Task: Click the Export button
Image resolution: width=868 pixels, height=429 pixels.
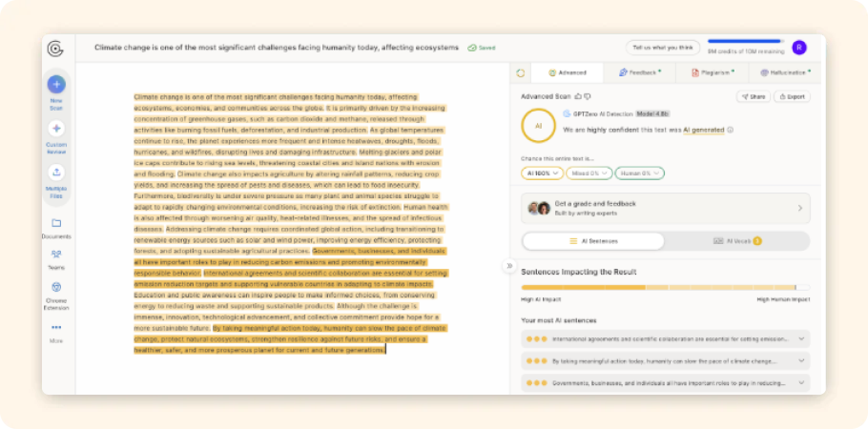Action: point(792,97)
